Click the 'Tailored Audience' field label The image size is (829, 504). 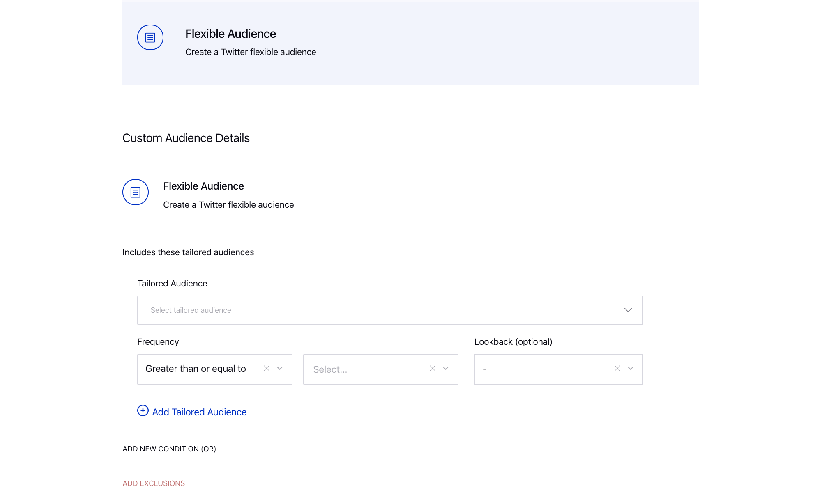pos(172,284)
